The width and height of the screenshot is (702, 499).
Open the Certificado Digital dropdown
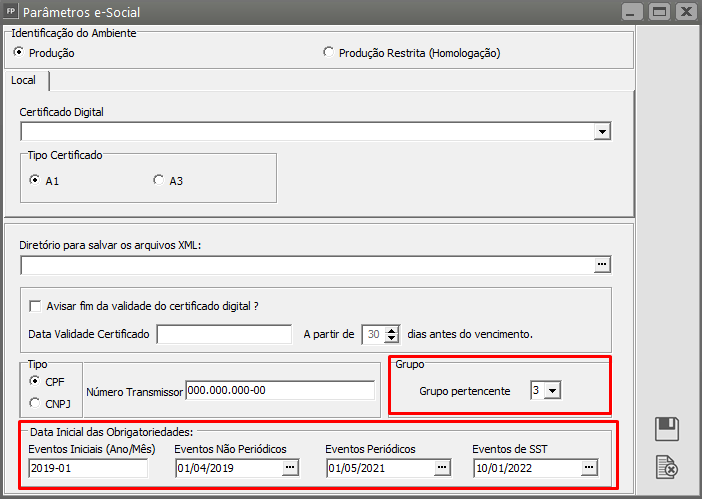pos(602,132)
